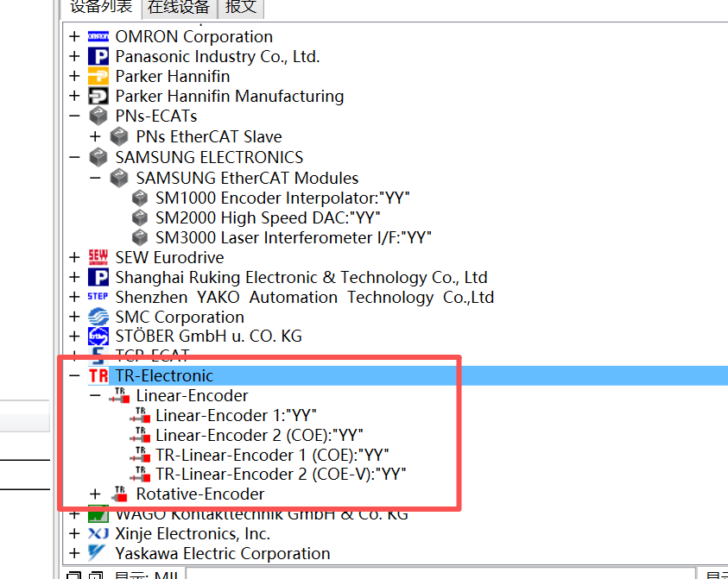Switch to the 设备列表 tab
Viewport: 728px width, 579px height.
(x=101, y=9)
